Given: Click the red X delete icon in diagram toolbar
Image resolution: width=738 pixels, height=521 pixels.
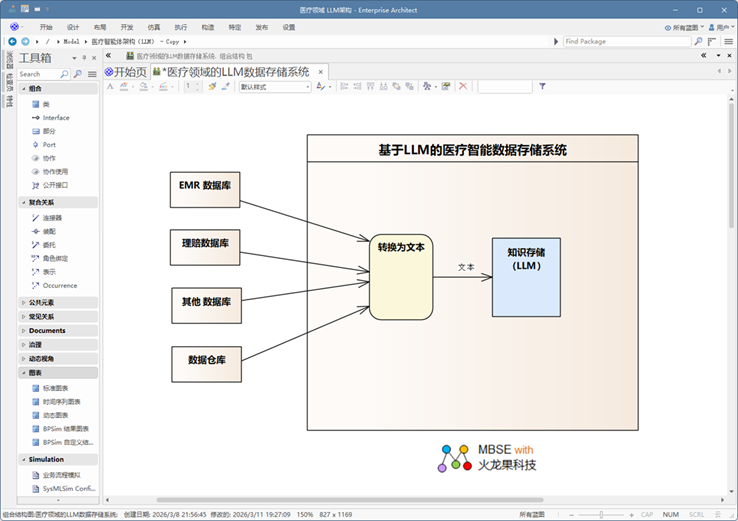Looking at the screenshot, I should click(x=462, y=87).
